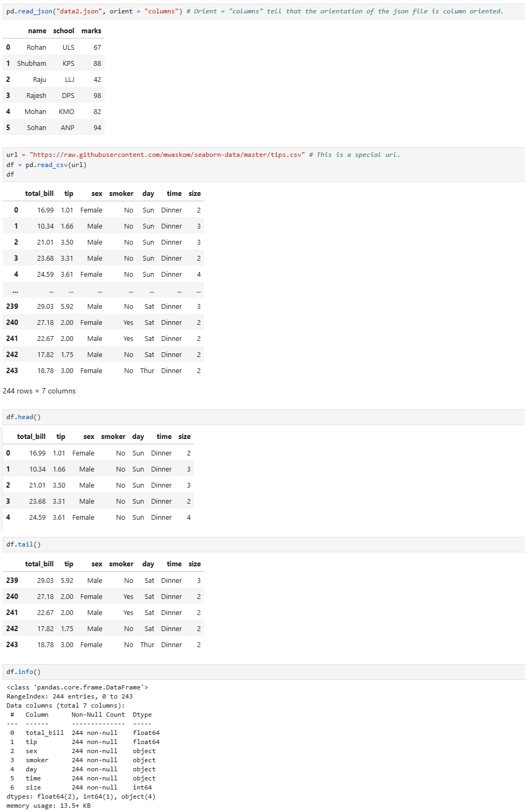This screenshot has width=525, height=812.
Task: Click the pd.read_csv(url) line in code
Action: point(56,165)
